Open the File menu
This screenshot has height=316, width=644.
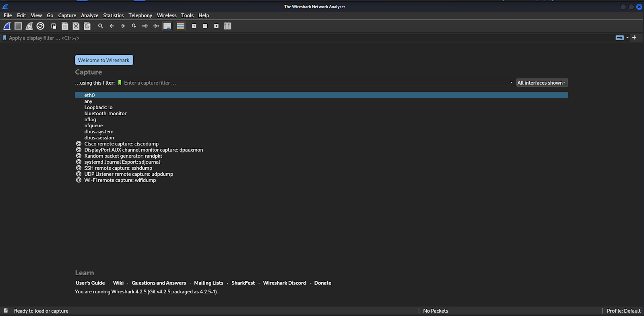[x=8, y=15]
